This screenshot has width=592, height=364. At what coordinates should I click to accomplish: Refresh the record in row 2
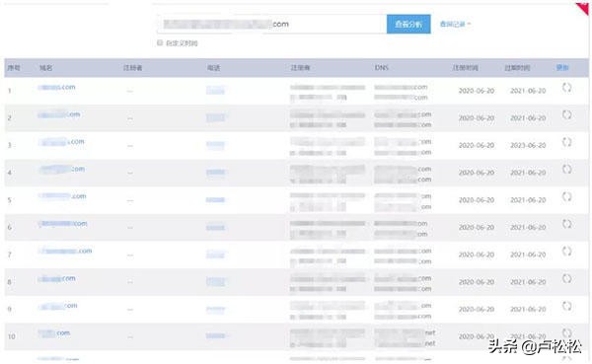tap(566, 114)
